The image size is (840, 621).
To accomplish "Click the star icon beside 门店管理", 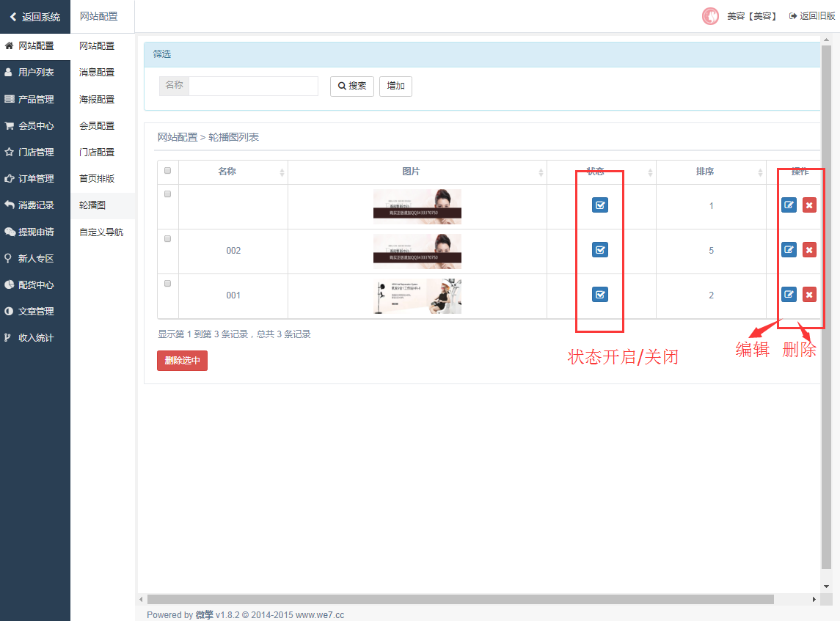I will click(x=9, y=152).
